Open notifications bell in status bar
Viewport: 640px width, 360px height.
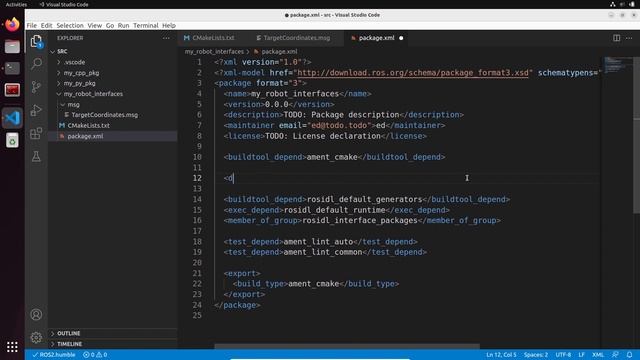tap(629, 355)
